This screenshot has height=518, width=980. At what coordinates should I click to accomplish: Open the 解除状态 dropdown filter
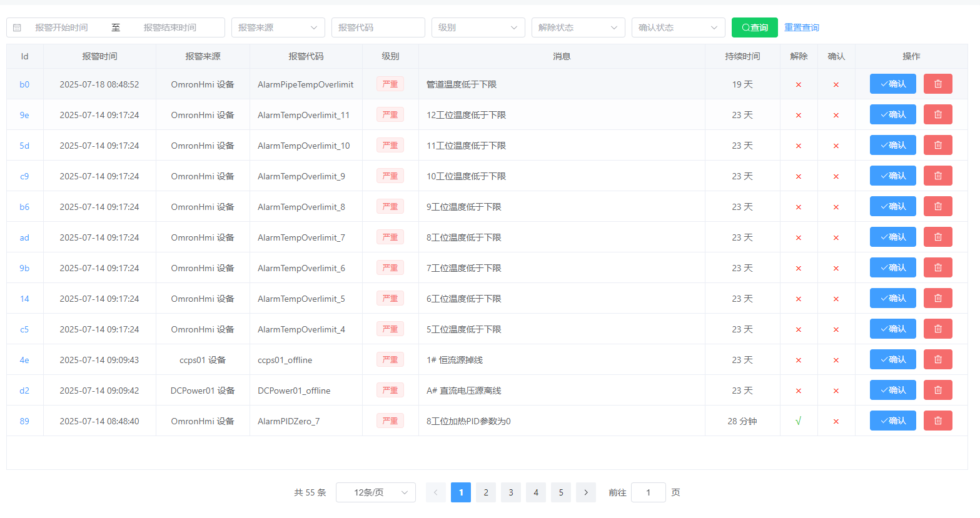(578, 27)
